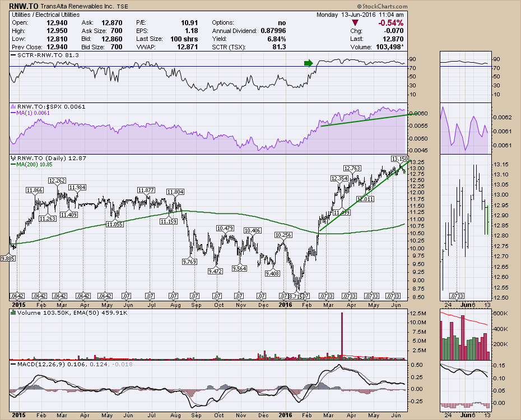Click the 11.804 peak price label

(x=175, y=192)
